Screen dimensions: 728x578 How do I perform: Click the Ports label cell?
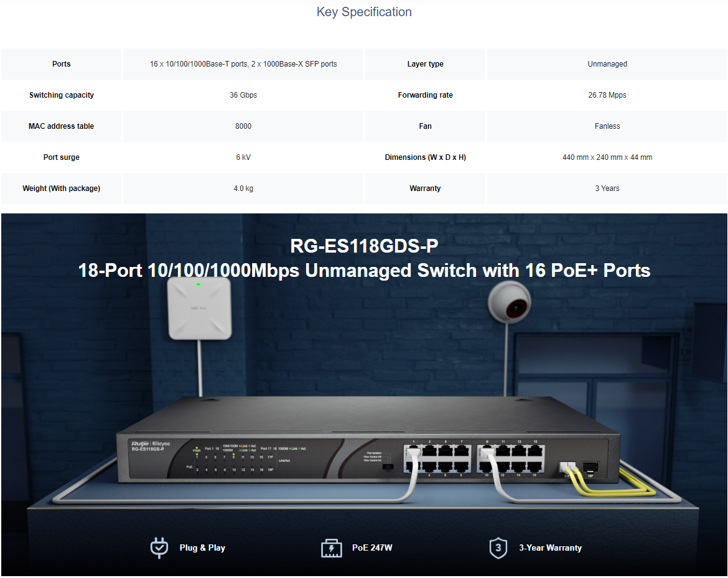click(61, 64)
